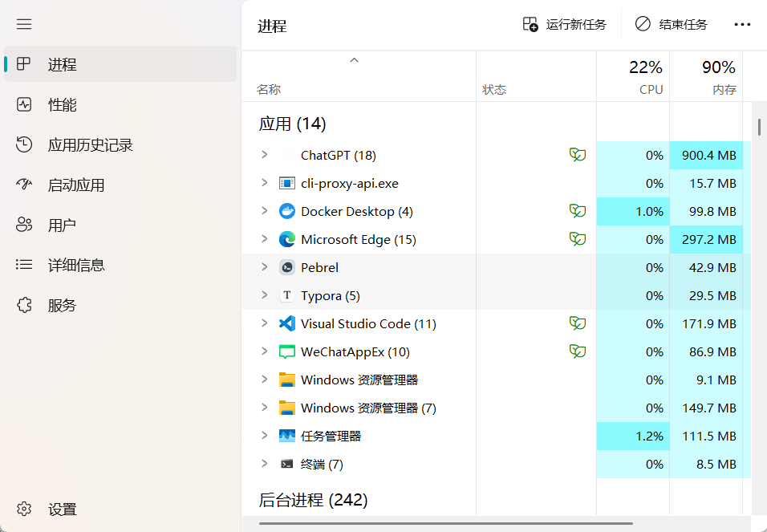Click the WeChatAppEx chat icon
Image resolution: width=767 pixels, height=532 pixels.
(287, 352)
